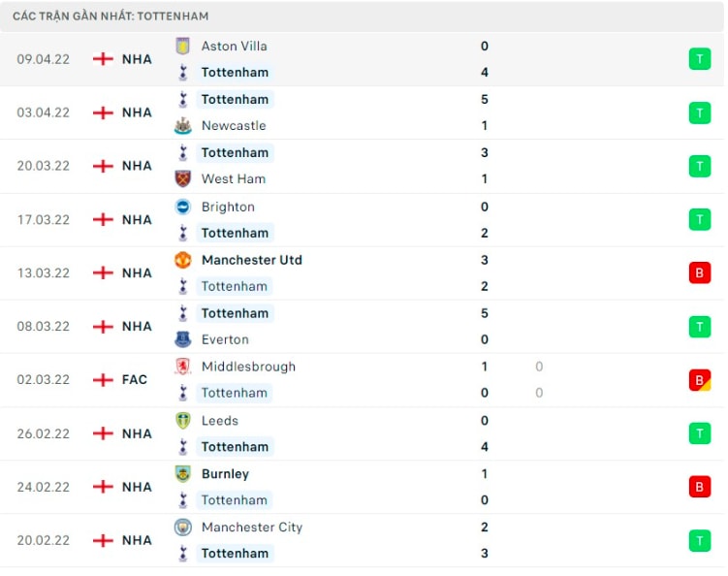728x576 pixels.
Task: Click the Leeds club crest
Action: point(183,421)
